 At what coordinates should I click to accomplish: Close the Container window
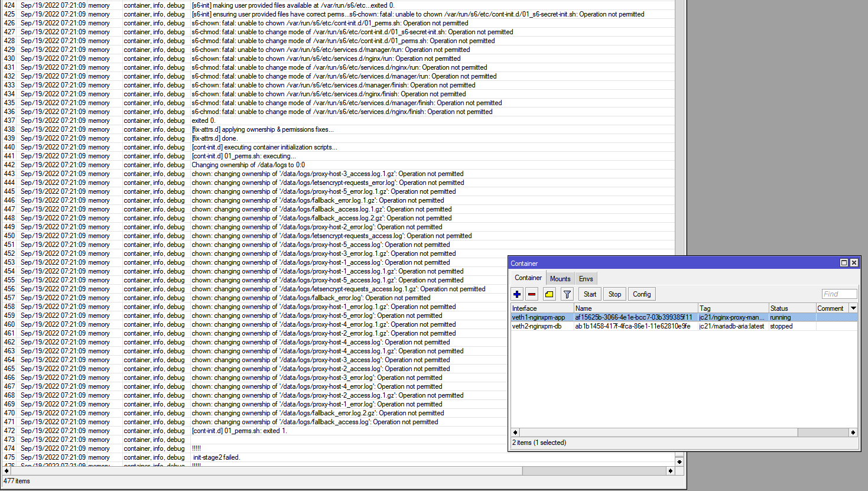click(854, 263)
